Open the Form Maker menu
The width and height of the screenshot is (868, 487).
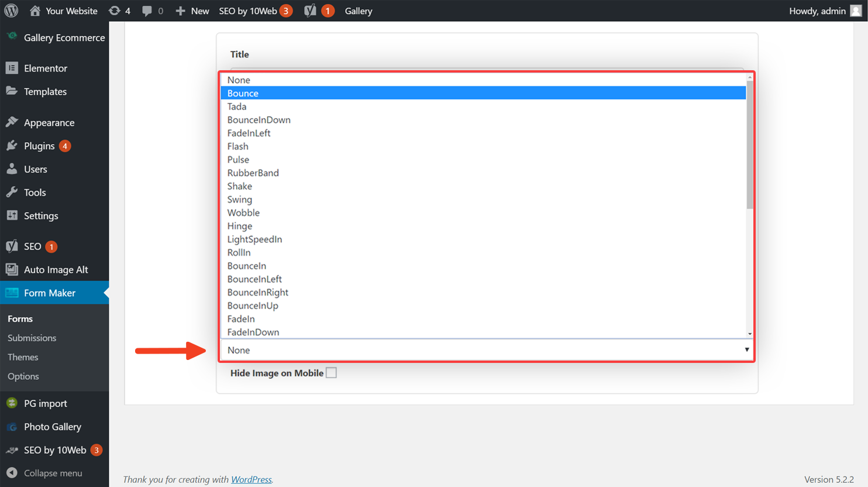pyautogui.click(x=54, y=293)
